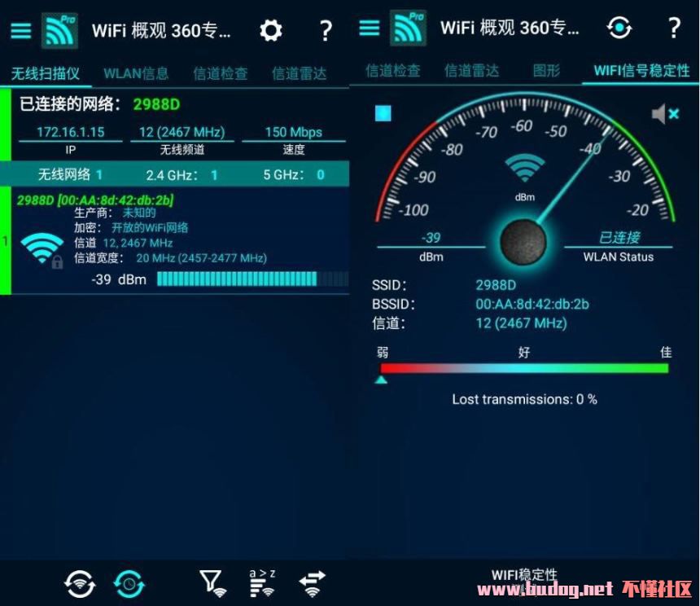This screenshot has width=700, height=606.
Task: Click the refresh icon in right header
Action: (619, 29)
